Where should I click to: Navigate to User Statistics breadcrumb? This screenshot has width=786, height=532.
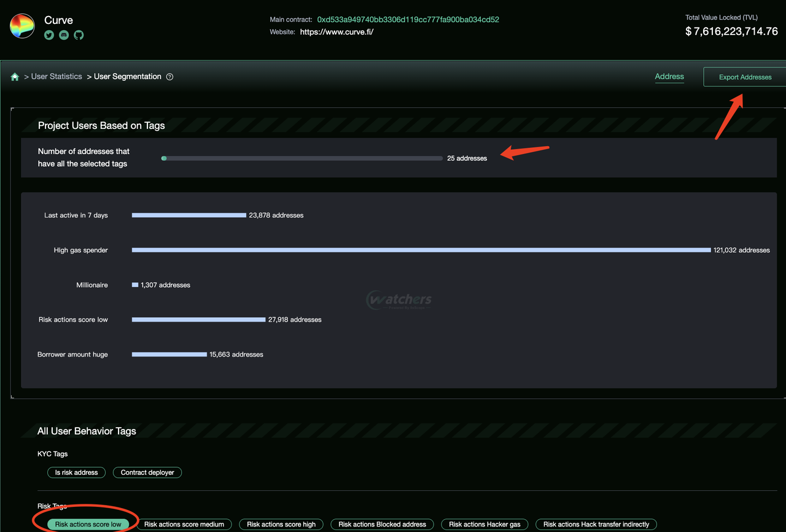56,77
